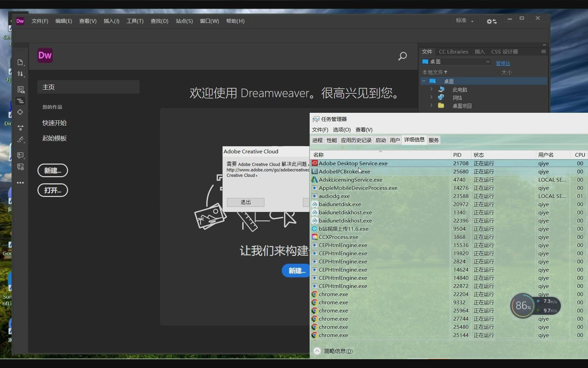Open the 窗口(W) menu
The width and height of the screenshot is (588, 368).
click(x=209, y=21)
